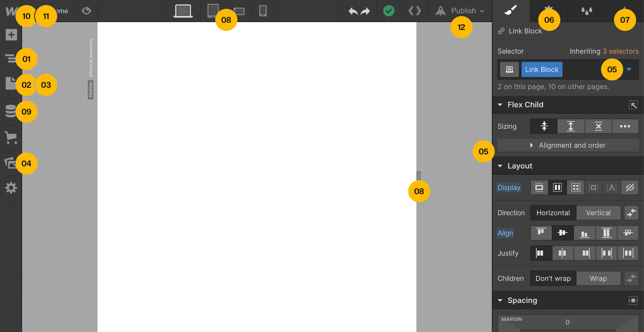This screenshot has height=332, width=644.
Task: Justify content to center
Action: (563, 253)
